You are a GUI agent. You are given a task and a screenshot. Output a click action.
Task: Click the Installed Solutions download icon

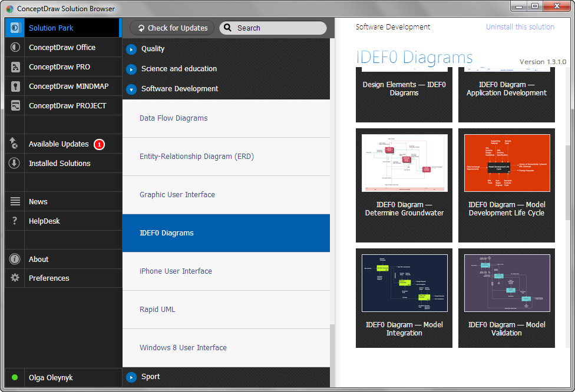point(15,163)
